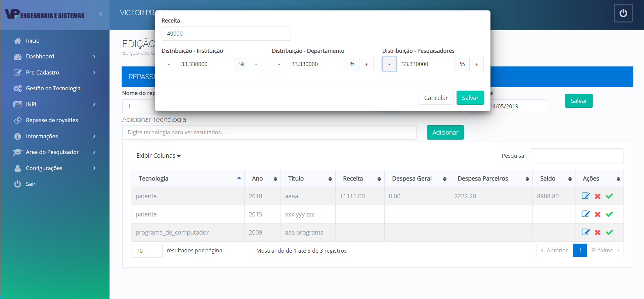This screenshot has height=299, width=644.
Task: Sort table by Ano column
Action: (x=262, y=179)
